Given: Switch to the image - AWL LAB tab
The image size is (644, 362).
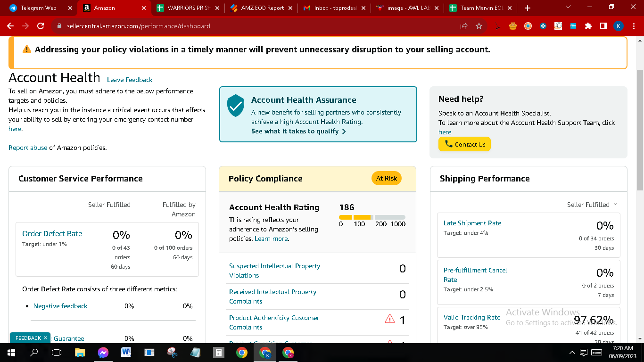Looking at the screenshot, I should (408, 8).
